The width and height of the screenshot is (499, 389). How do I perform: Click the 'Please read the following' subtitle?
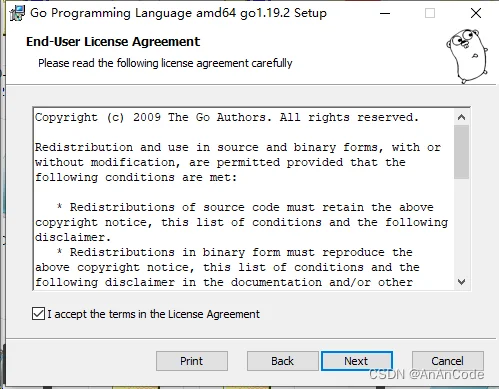(x=165, y=63)
